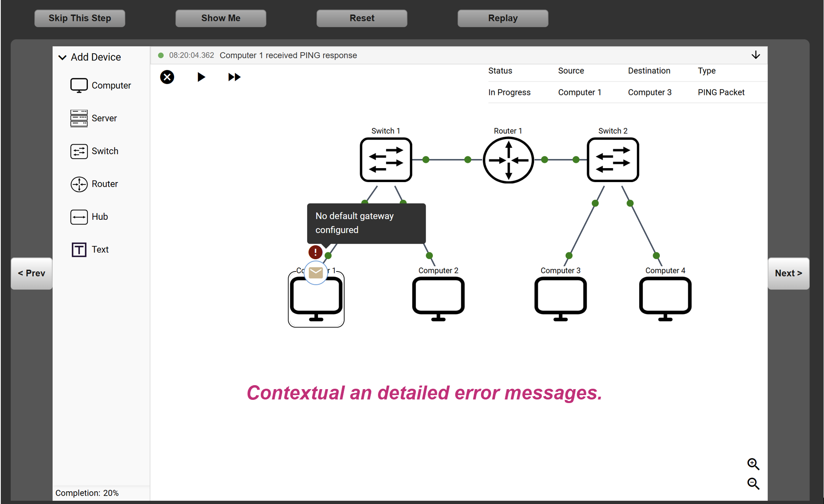Zoom in on the network canvas
This screenshot has height=504, width=824.
[x=753, y=464]
